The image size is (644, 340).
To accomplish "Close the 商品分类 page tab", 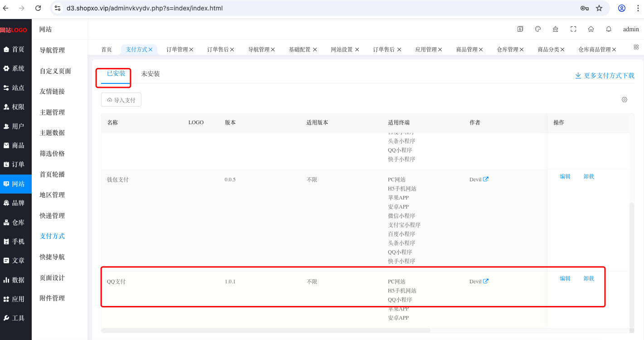I will point(562,49).
